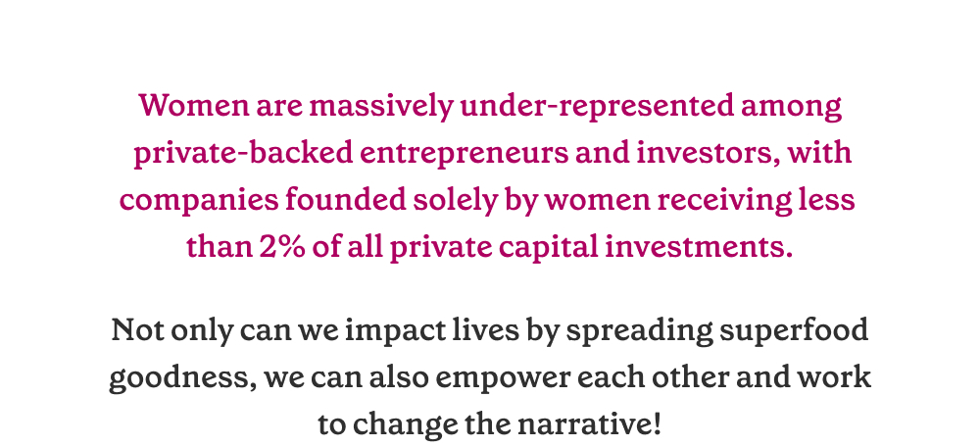
Task: Click the word "investments." ending the pink paragraph
Action: [x=699, y=248]
